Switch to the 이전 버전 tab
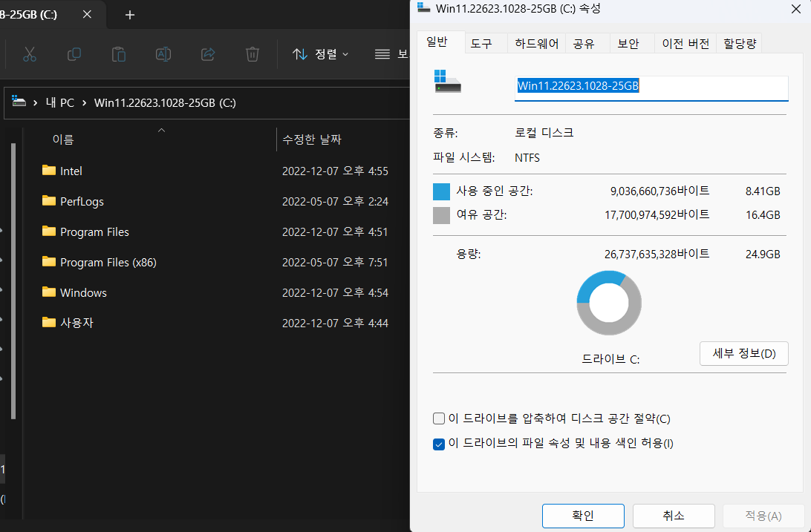The height and width of the screenshot is (532, 811). [x=685, y=43]
